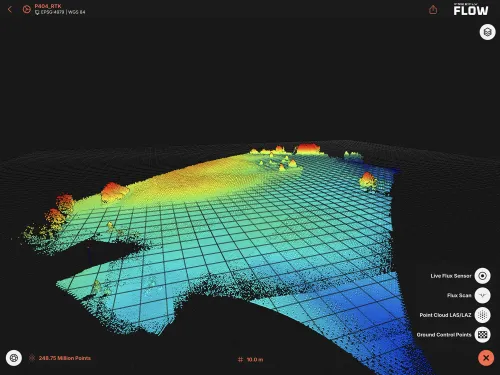This screenshot has width=500, height=375.
Task: Go back using the top-left arrow
Action: coord(10,9)
